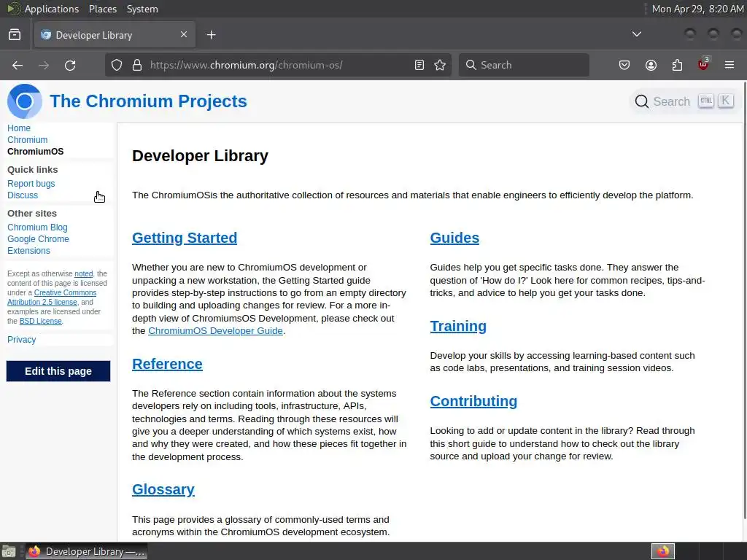Open the Getting Started heading link
The height and width of the screenshot is (560, 747).
tap(185, 238)
